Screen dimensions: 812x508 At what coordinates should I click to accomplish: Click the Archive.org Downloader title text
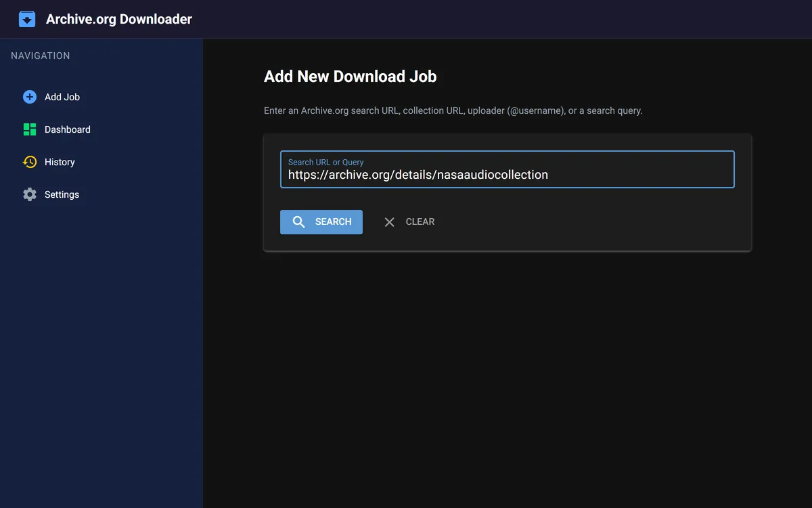[x=119, y=19]
